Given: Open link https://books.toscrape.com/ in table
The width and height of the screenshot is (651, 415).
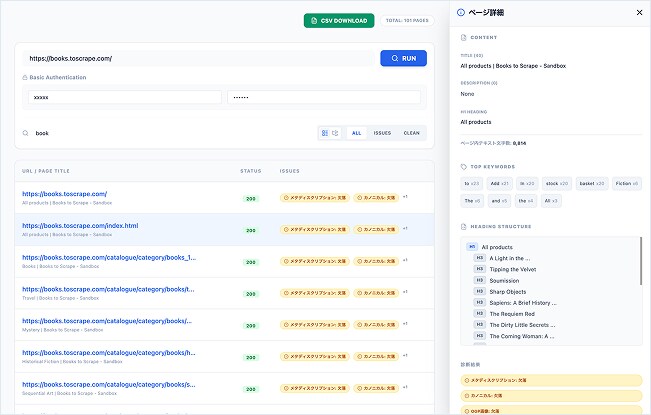Looking at the screenshot, I should (x=64, y=194).
